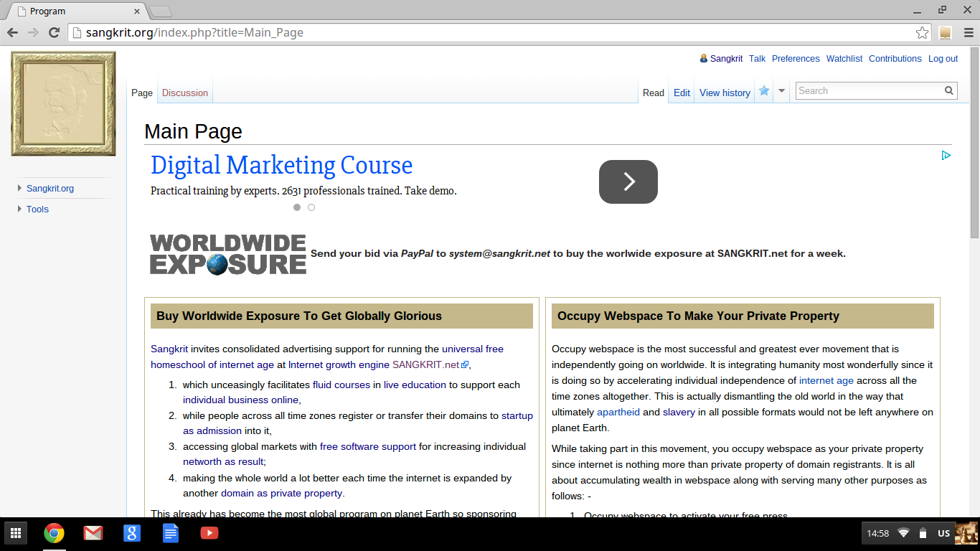The height and width of the screenshot is (551, 980).
Task: Bookmark the page with the star icon
Action: tap(922, 33)
